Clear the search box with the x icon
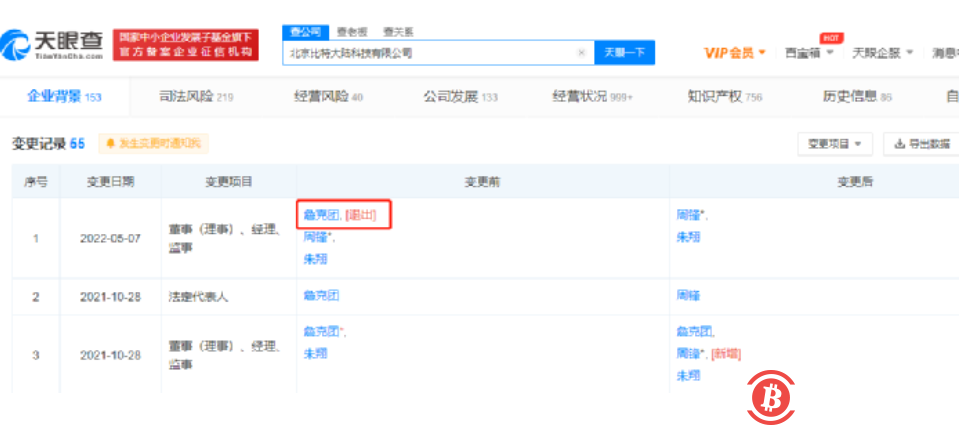 point(581,53)
